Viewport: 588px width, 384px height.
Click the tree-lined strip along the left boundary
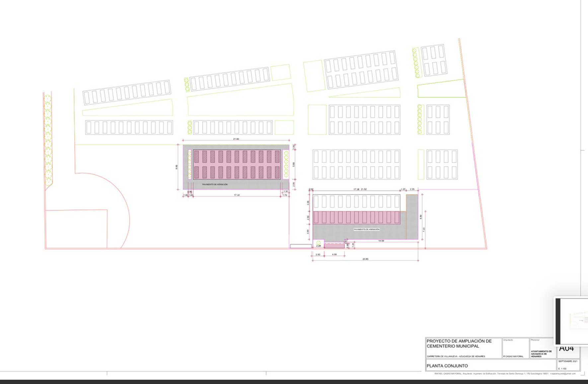(48, 139)
